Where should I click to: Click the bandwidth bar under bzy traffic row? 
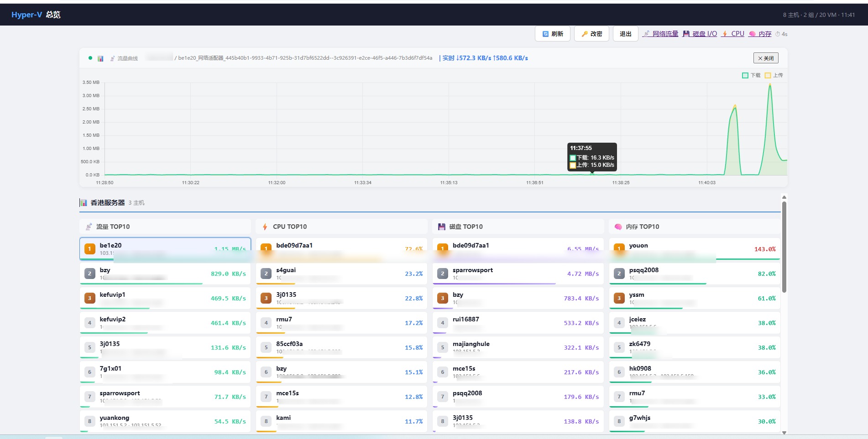tap(141, 284)
